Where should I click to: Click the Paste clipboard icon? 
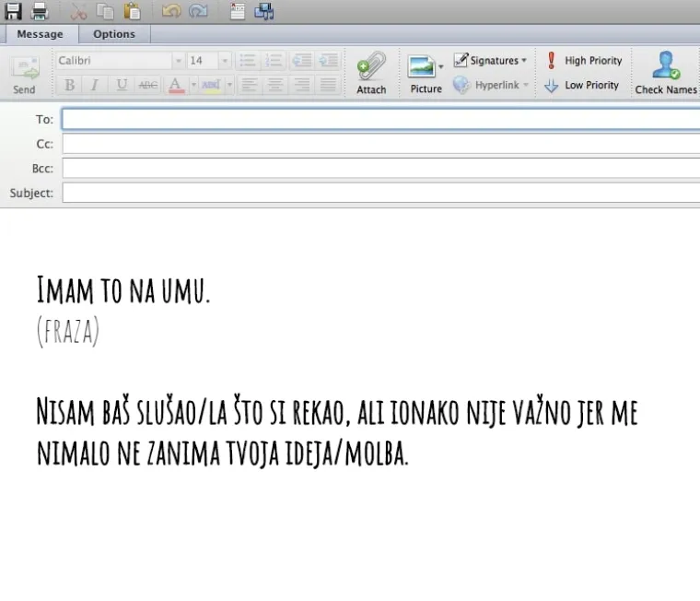coord(133,11)
